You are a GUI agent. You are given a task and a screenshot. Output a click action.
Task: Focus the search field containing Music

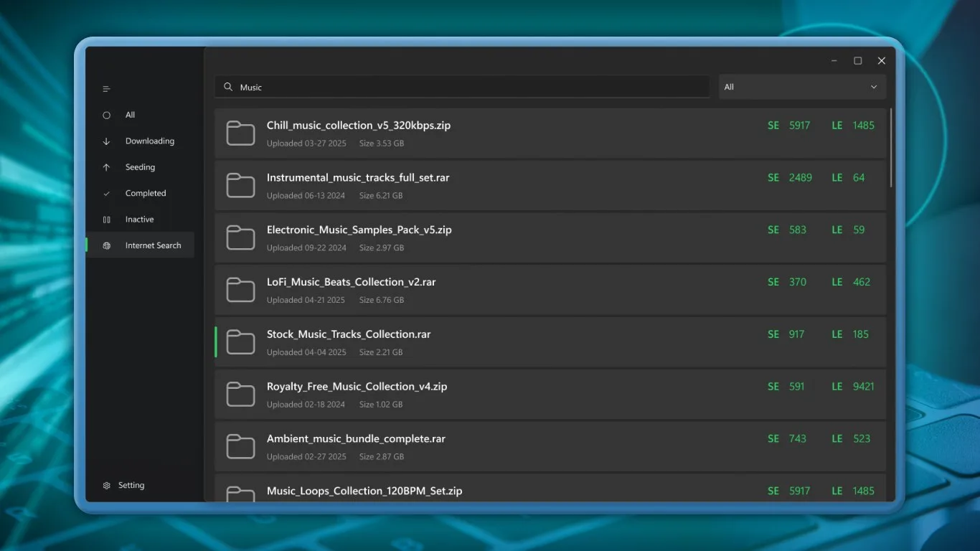tap(462, 87)
